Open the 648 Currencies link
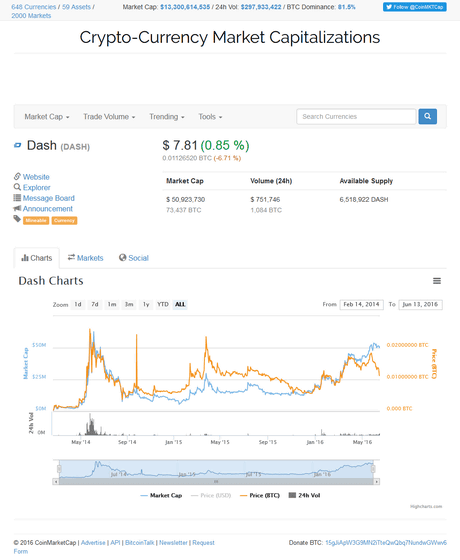Image resolution: width=460 pixels, height=560 pixels. click(34, 7)
